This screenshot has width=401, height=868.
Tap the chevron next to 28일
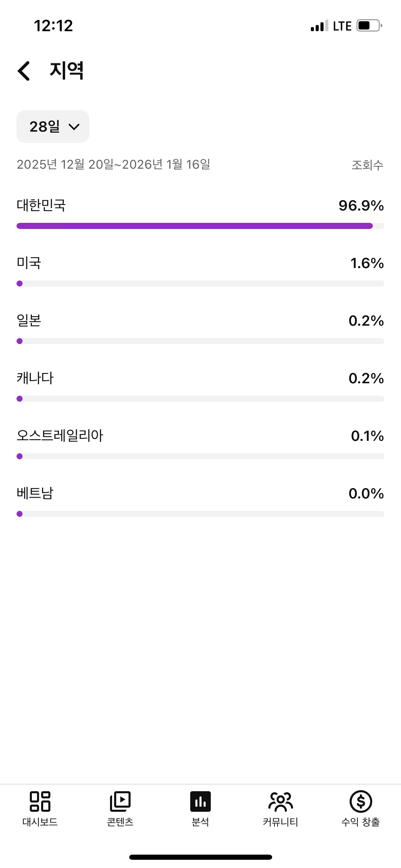[74, 127]
